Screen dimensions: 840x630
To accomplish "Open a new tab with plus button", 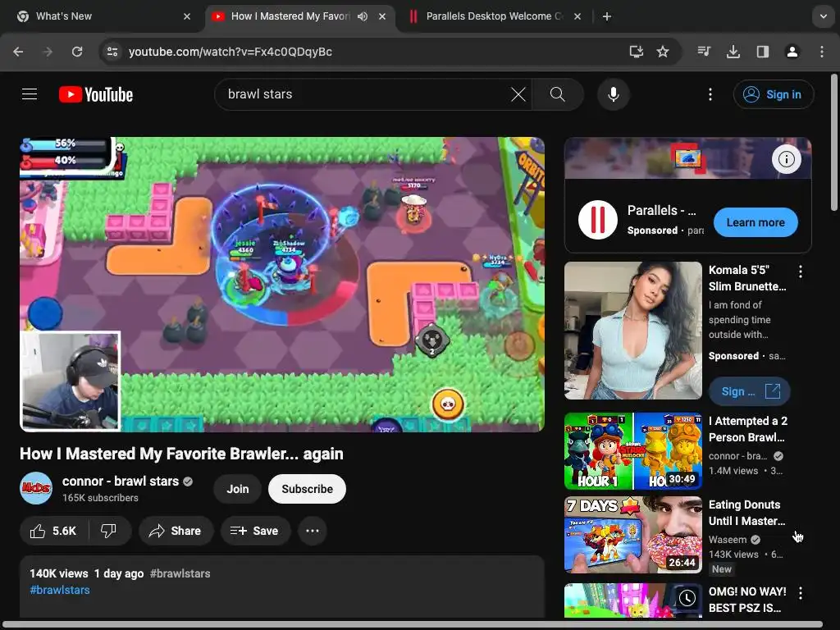I will tap(606, 16).
